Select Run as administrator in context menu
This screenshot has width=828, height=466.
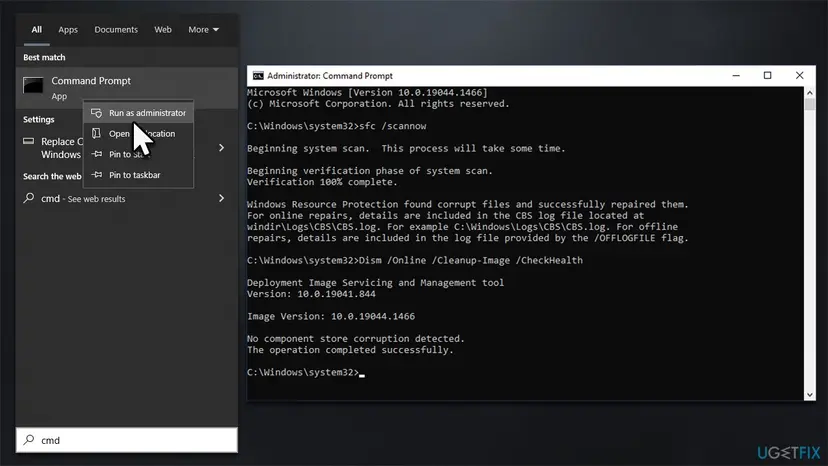click(138, 113)
